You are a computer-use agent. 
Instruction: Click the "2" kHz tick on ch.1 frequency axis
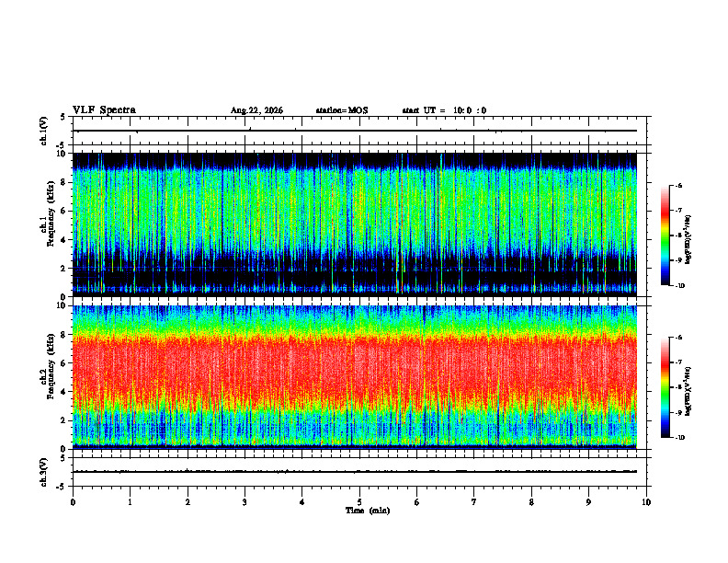coord(64,269)
